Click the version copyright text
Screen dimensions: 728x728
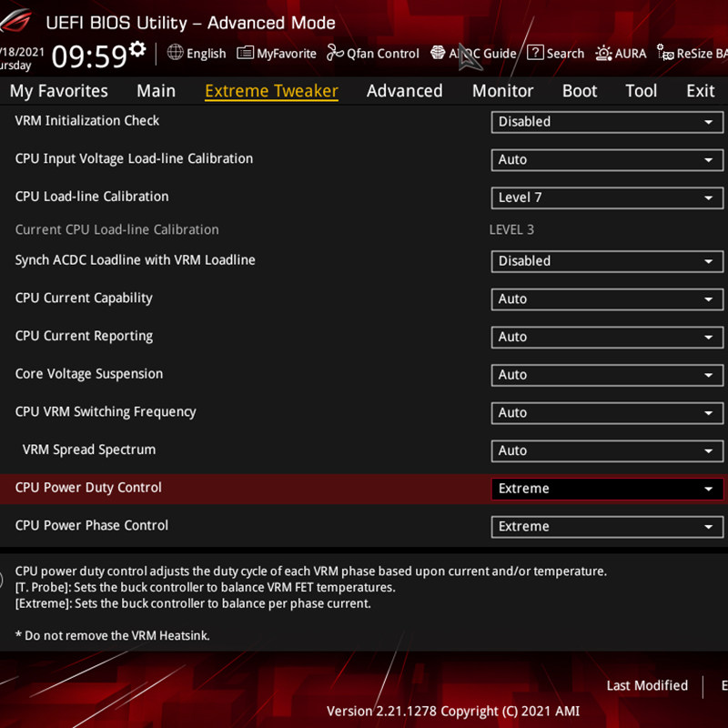453,711
